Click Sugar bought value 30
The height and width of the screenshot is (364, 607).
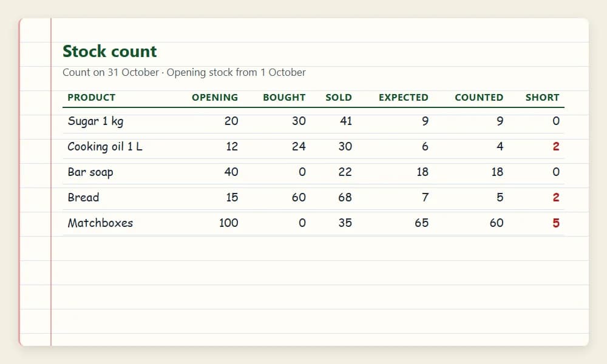pos(299,121)
